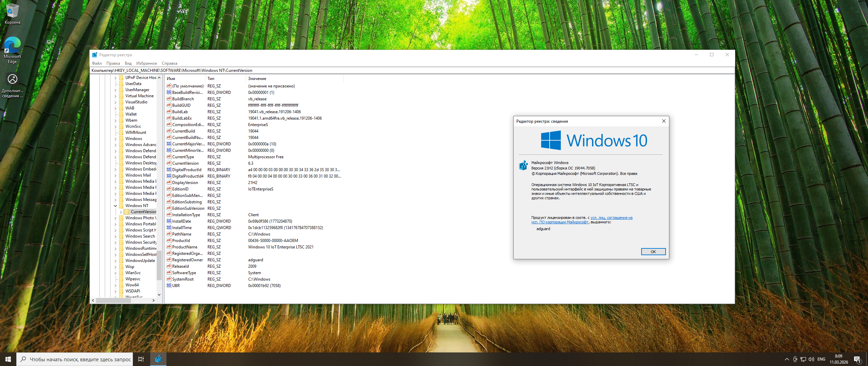Open the Файл menu
868x366 pixels.
pyautogui.click(x=97, y=63)
